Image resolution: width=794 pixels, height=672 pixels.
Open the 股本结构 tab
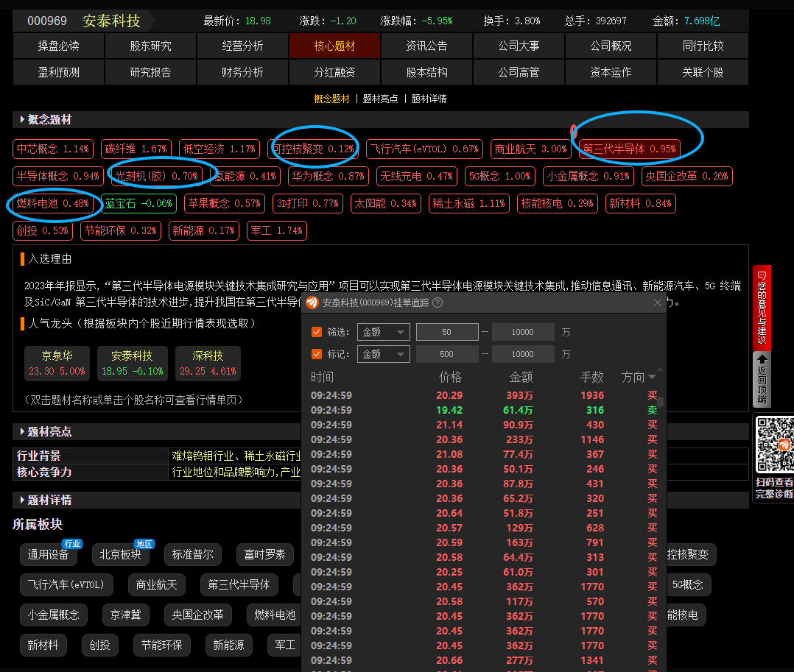pos(427,72)
